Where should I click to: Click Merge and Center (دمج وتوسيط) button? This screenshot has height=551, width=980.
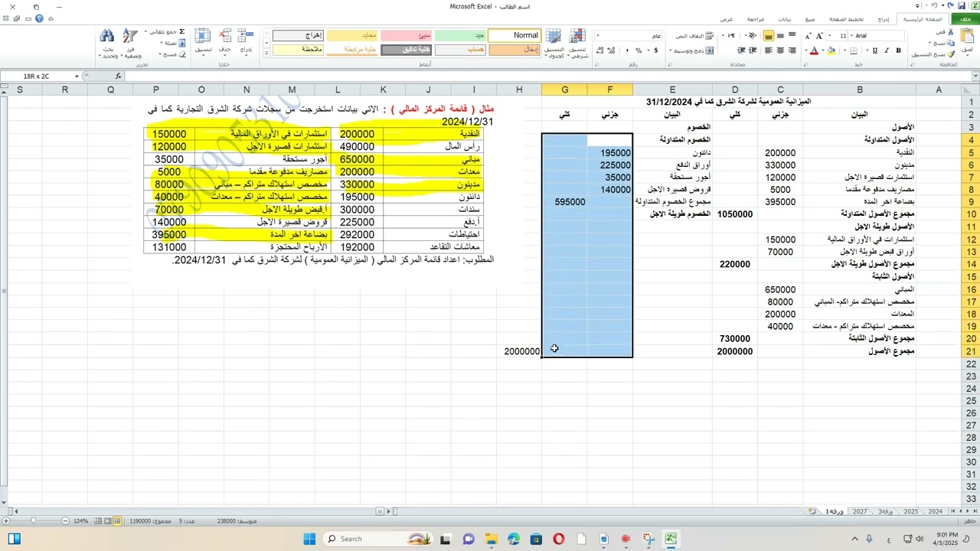click(x=692, y=51)
